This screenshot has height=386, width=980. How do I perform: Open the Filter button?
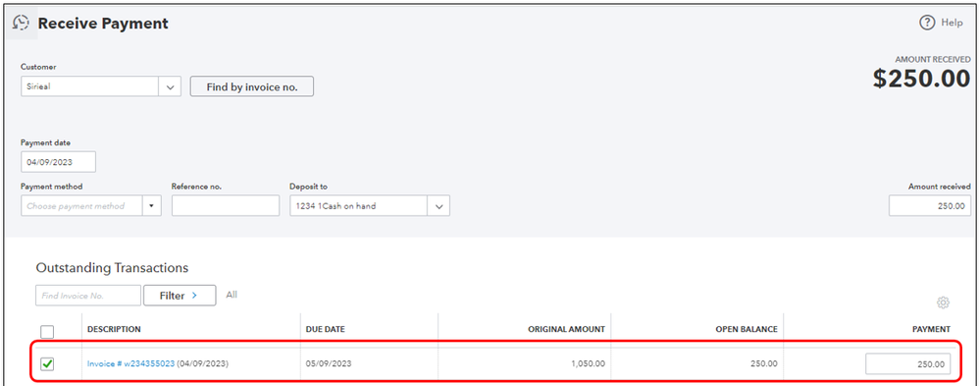click(180, 296)
